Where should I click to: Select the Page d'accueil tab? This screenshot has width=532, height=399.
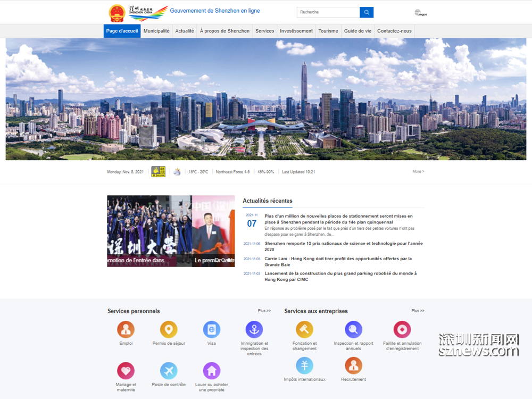click(x=122, y=31)
